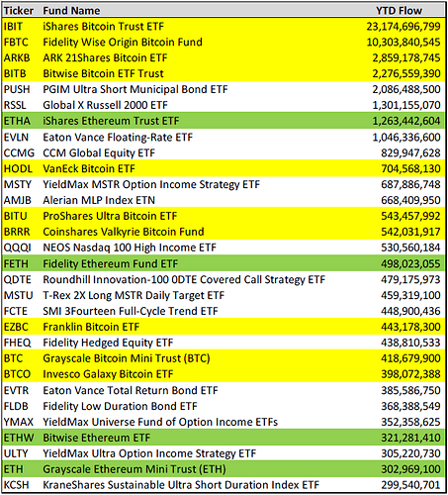Select YieldMax MSTR Option Income Strategy ETF
The width and height of the screenshot is (448, 495).
[x=151, y=184]
